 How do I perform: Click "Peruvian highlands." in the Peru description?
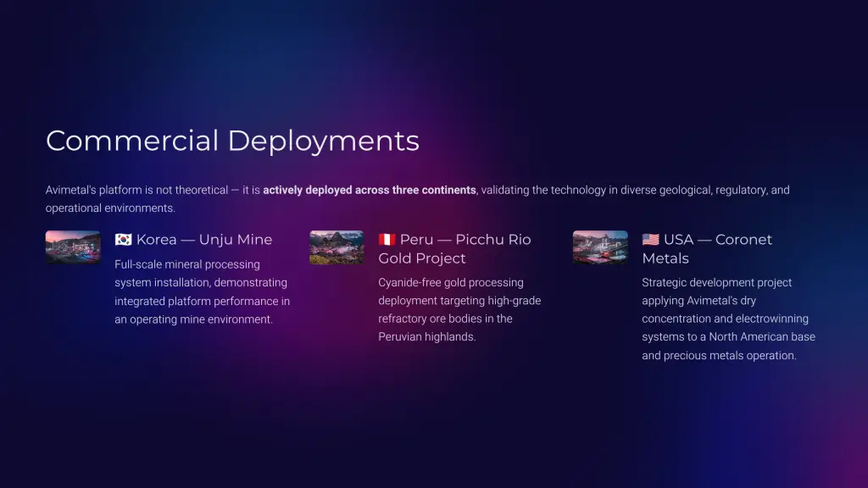(427, 337)
